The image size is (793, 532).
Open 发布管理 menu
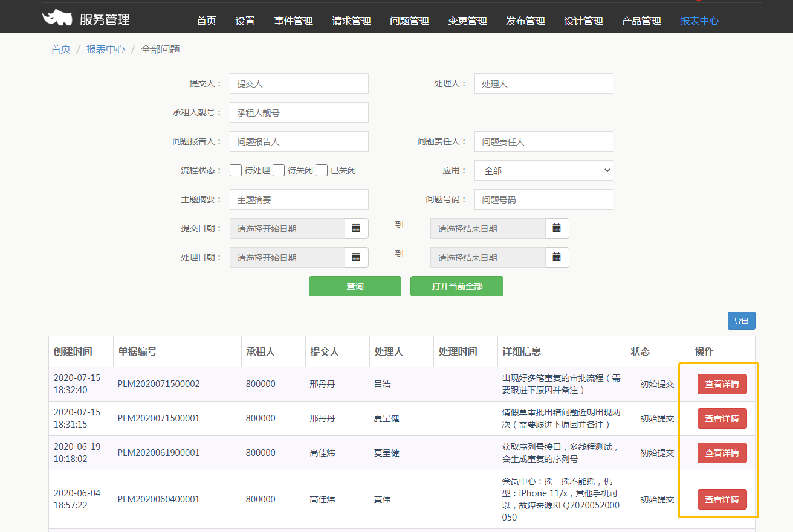click(x=525, y=21)
